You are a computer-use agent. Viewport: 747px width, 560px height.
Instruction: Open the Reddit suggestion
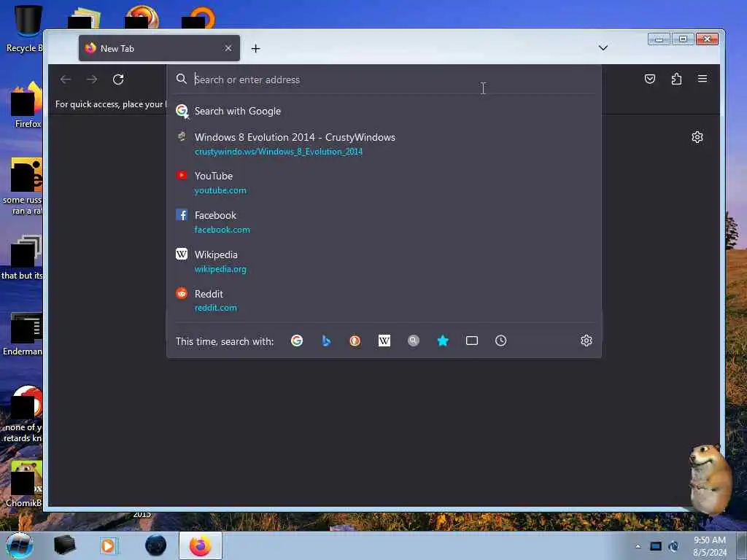(384, 300)
